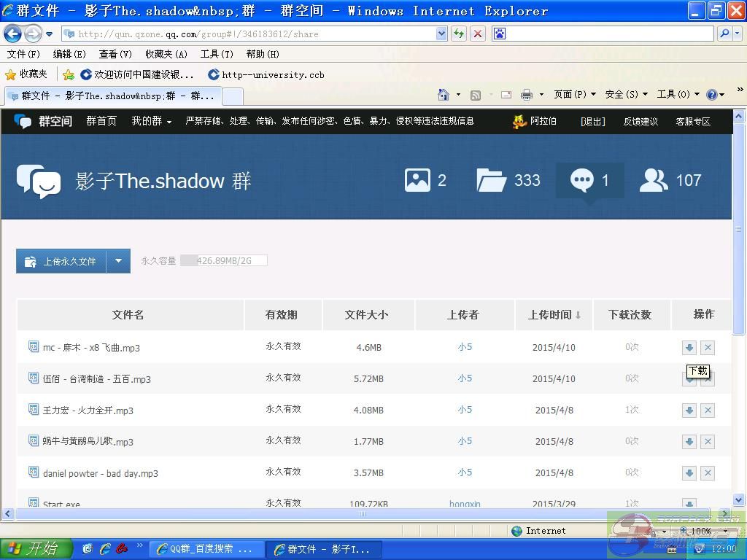Delete the 蜗牛与黄鹂鸟儿歌.mp3 file
Viewport: 747px width, 560px height.
point(708,442)
